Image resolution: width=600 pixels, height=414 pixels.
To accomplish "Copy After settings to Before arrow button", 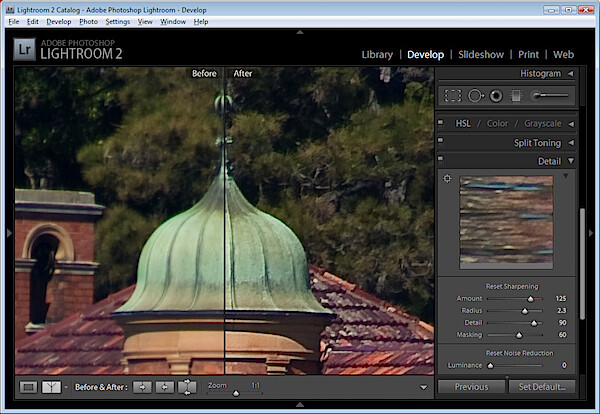I will pos(165,387).
